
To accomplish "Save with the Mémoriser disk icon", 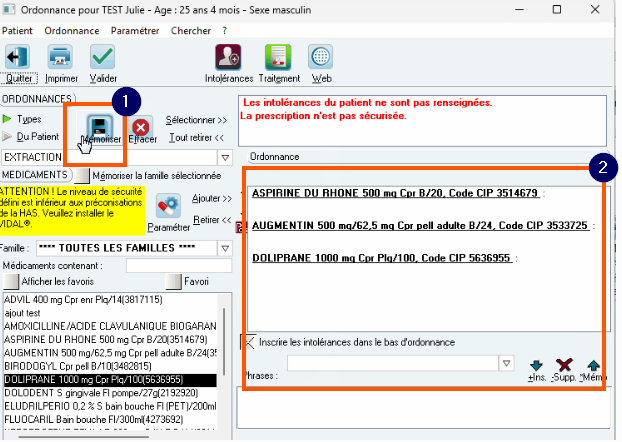I will (100, 126).
